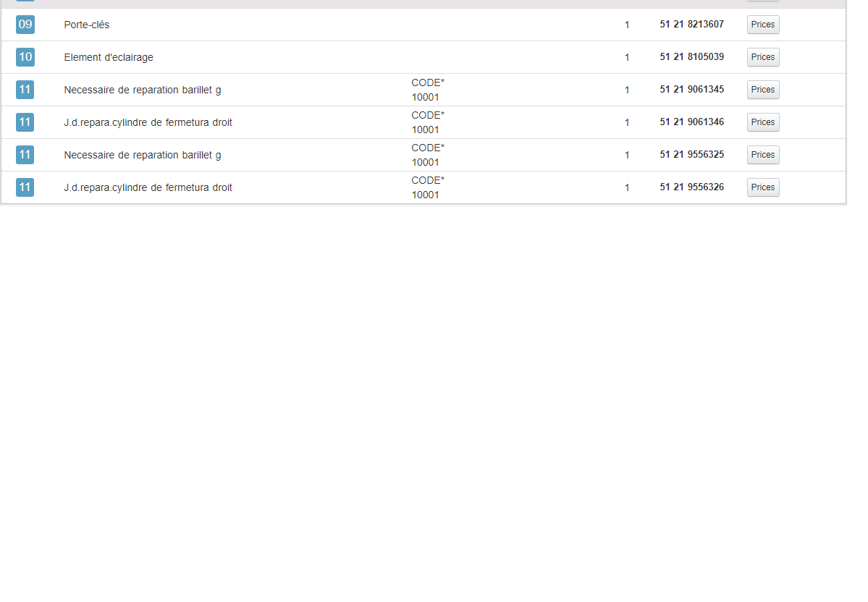Click the blue 09 badge for Porte-clés

click(25, 25)
